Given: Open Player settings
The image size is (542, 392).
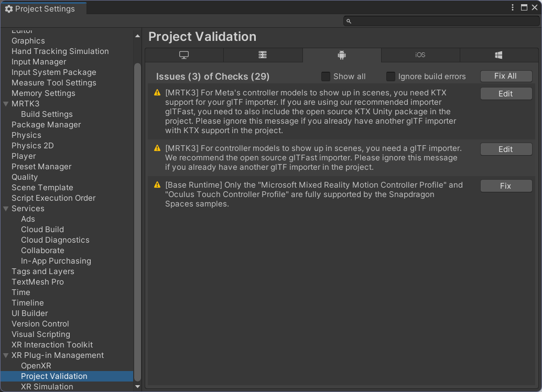Looking at the screenshot, I should pos(24,156).
